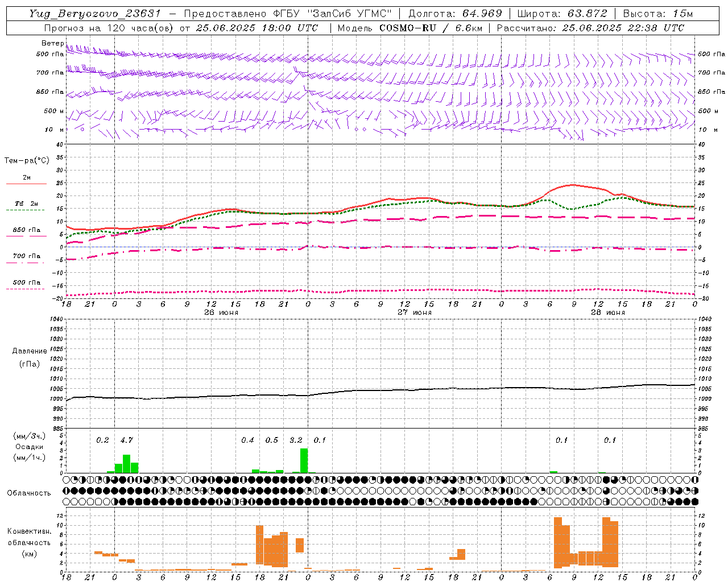Click the 3.2 precipitation total value
This screenshot has height=582, width=728.
click(x=296, y=440)
